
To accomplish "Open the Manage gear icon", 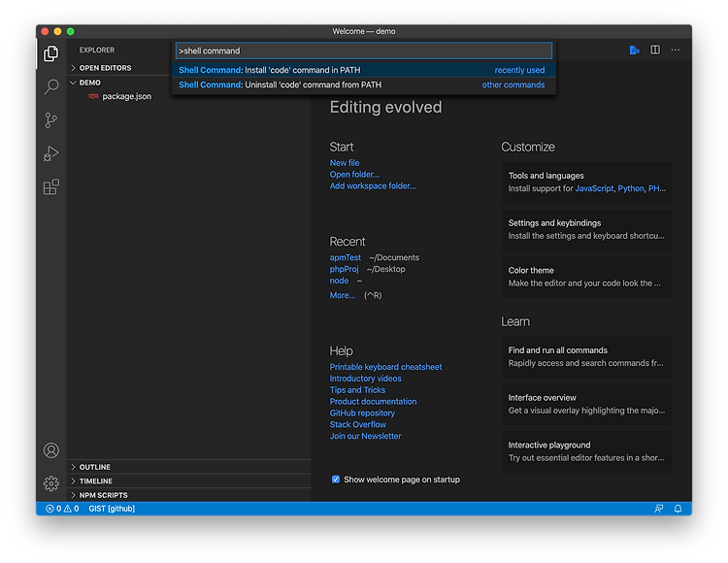I will tap(51, 483).
